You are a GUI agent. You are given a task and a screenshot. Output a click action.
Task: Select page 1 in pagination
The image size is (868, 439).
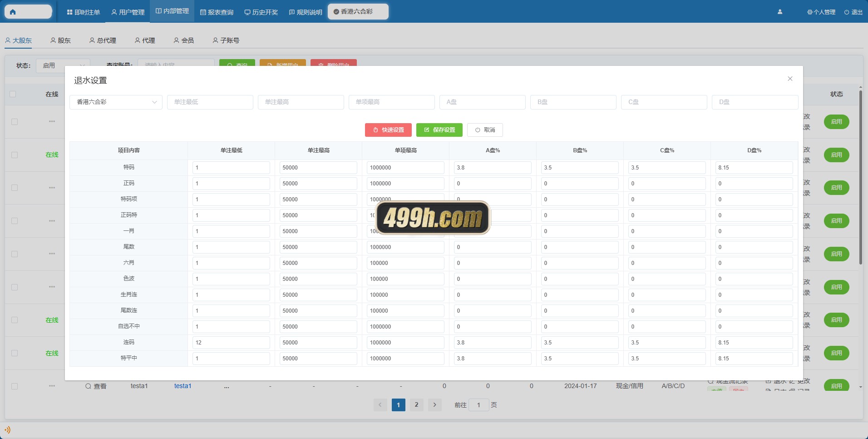tap(399, 404)
